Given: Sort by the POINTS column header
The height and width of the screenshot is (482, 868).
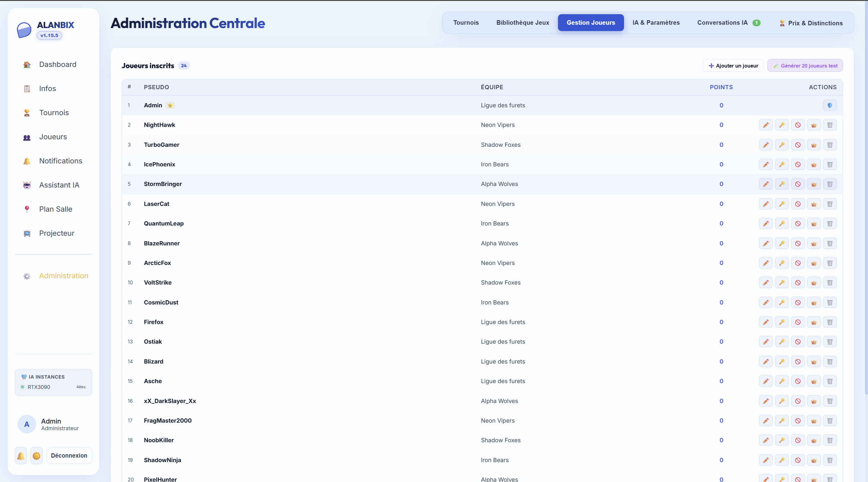Looking at the screenshot, I should tap(721, 87).
